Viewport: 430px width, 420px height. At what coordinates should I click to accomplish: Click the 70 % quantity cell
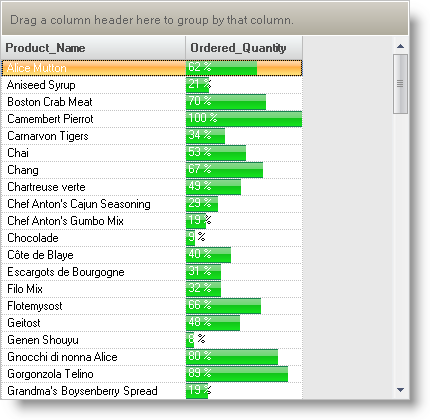click(x=244, y=102)
